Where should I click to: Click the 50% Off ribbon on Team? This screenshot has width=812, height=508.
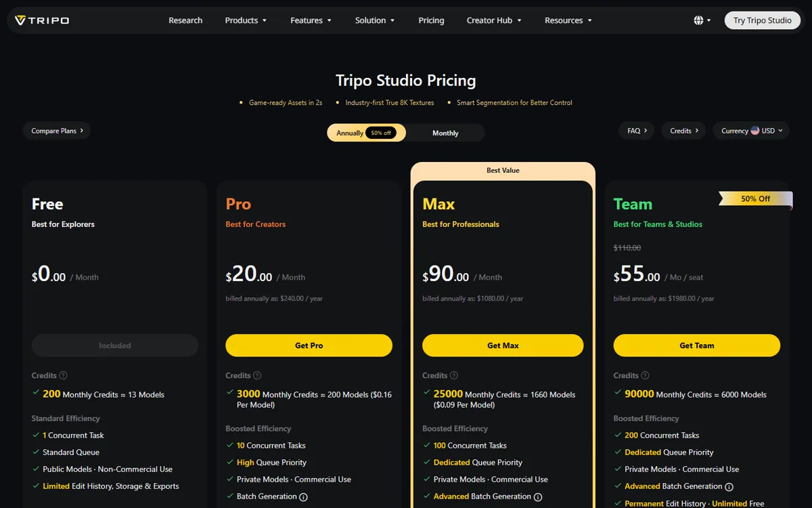(x=755, y=198)
